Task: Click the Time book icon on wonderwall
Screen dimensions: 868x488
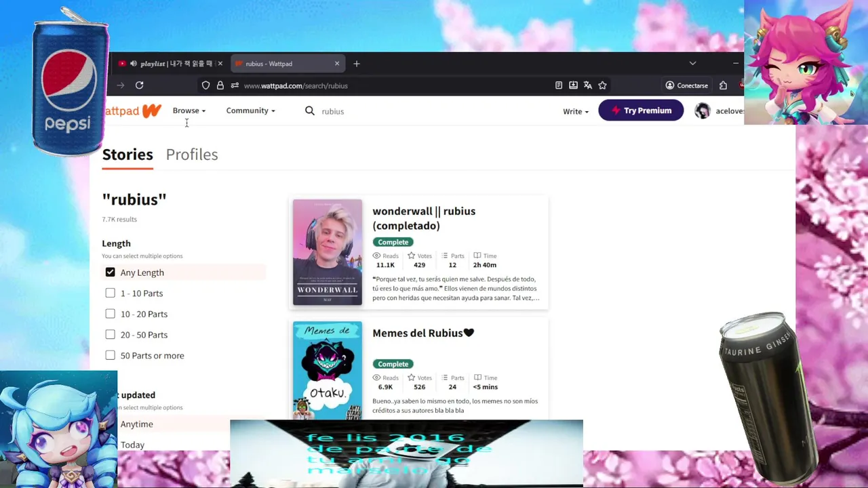Action: coord(477,256)
